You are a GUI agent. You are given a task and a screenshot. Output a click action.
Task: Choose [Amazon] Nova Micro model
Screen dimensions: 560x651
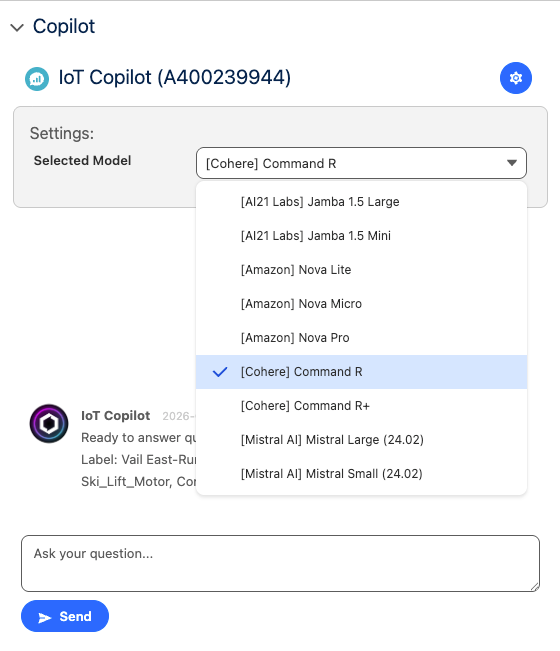click(x=361, y=304)
